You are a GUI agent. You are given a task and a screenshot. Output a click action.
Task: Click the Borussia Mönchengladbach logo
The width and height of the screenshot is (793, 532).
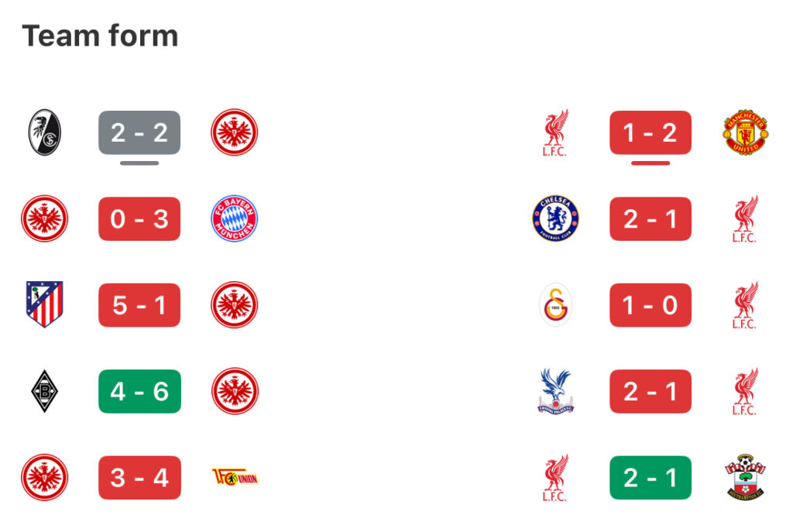(44, 391)
